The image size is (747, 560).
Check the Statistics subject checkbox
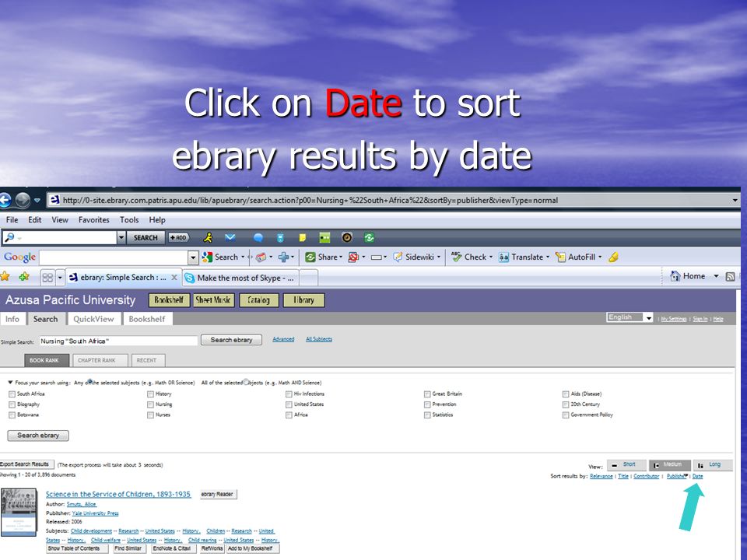pyautogui.click(x=427, y=415)
